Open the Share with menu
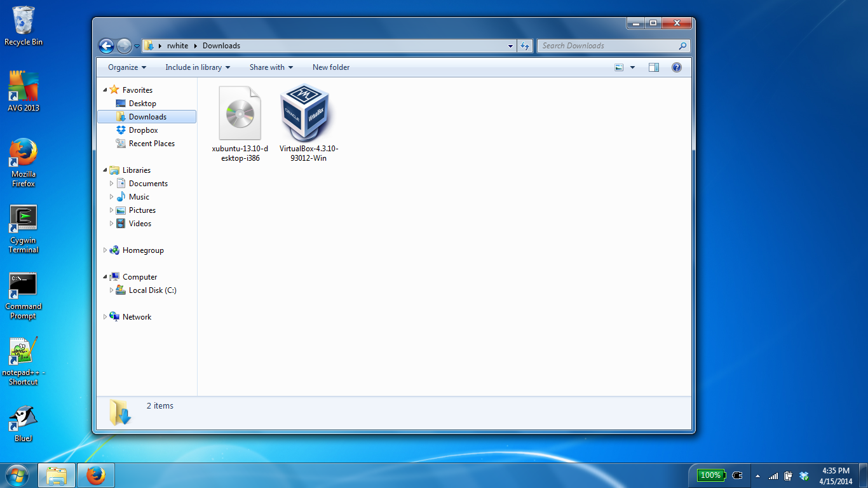Screen dimensions: 868x488 (271, 67)
